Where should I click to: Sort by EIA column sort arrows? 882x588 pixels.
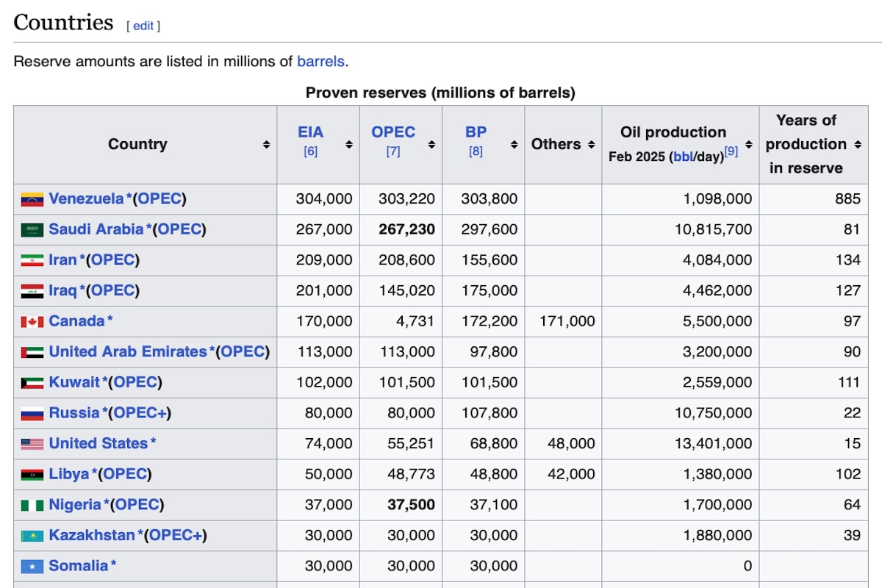coord(349,145)
